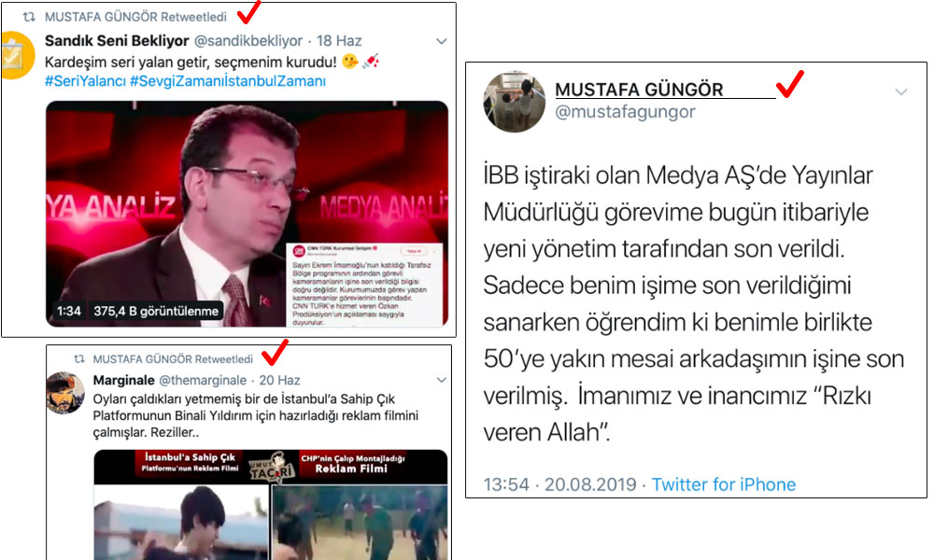Open the #SevgiZamanıİstanbulZamanı hashtag
This screenshot has height=560, width=934.
(228, 81)
